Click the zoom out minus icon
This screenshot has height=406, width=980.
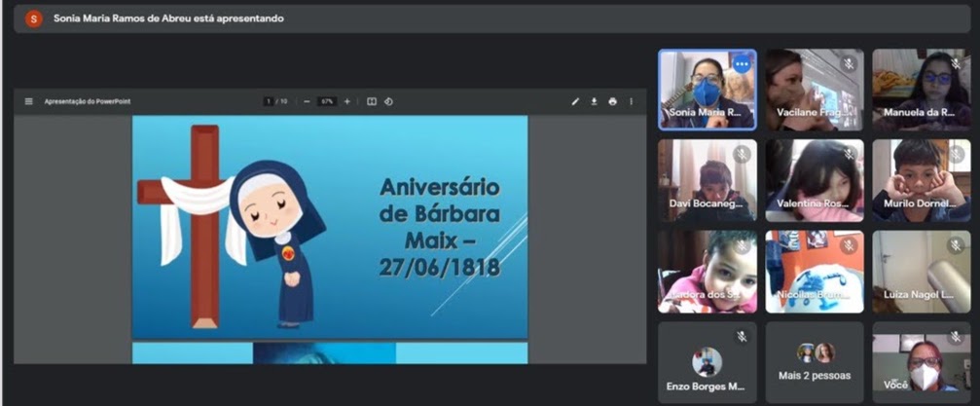307,101
